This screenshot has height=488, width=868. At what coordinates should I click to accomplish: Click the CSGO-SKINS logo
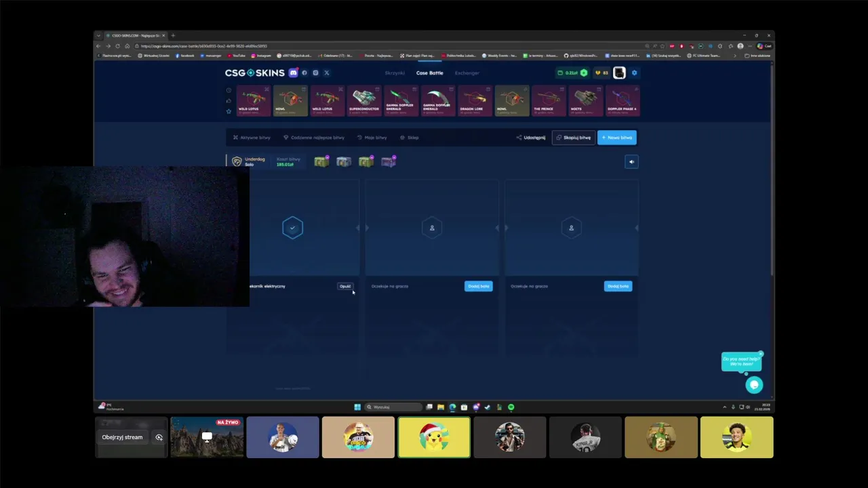coord(255,73)
